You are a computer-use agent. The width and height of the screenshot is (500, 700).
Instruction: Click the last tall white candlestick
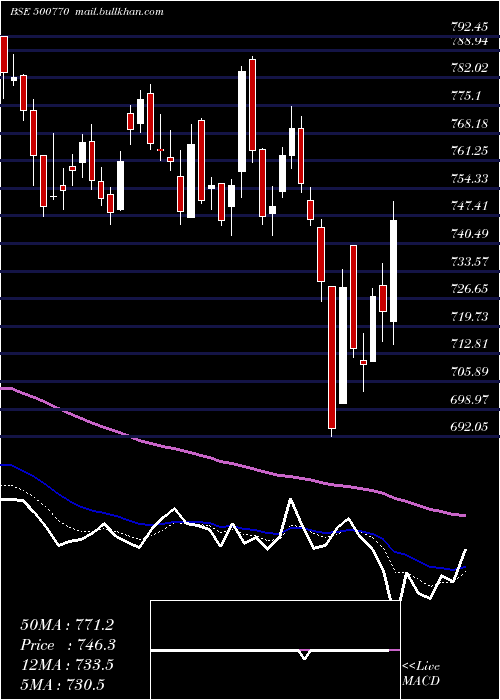(x=393, y=271)
